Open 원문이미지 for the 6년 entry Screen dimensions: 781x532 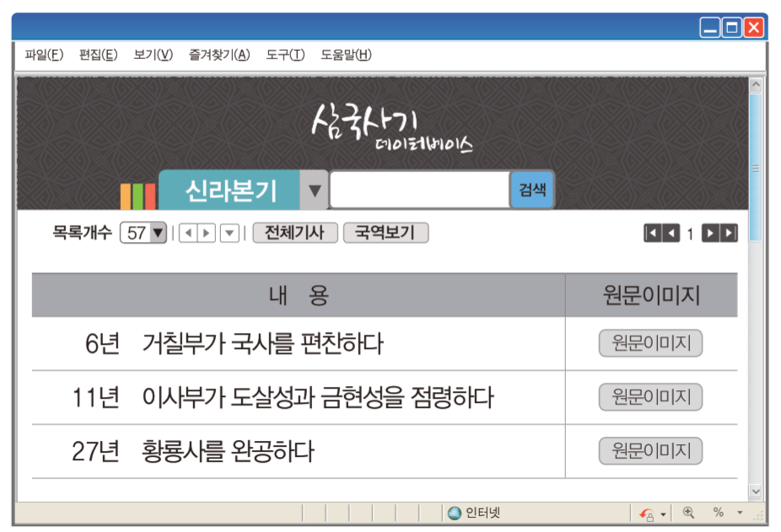coord(650,343)
